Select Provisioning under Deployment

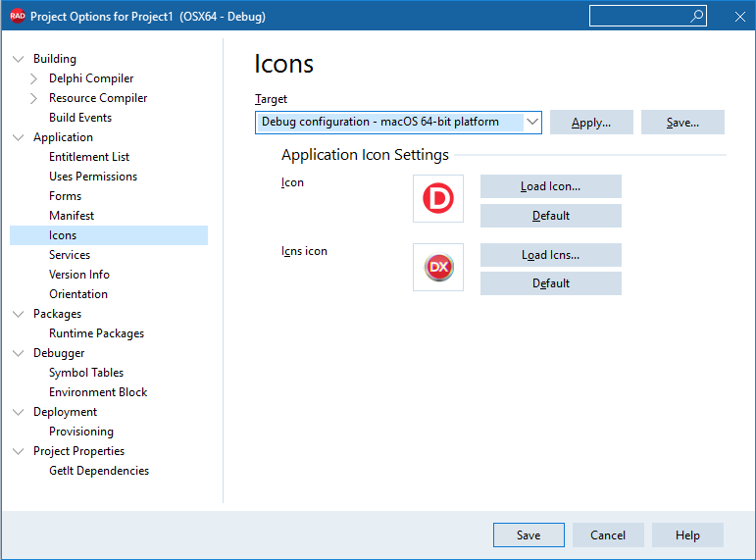81,432
